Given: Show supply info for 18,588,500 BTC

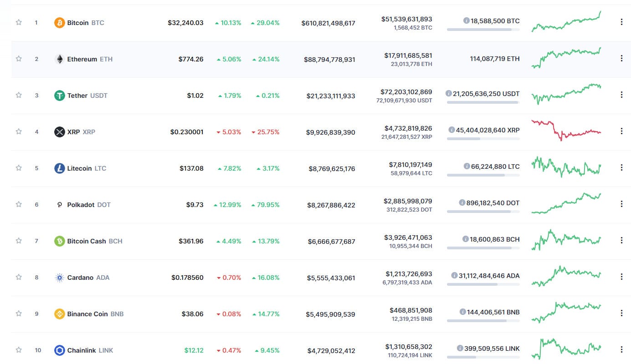Looking at the screenshot, I should 467,20.
